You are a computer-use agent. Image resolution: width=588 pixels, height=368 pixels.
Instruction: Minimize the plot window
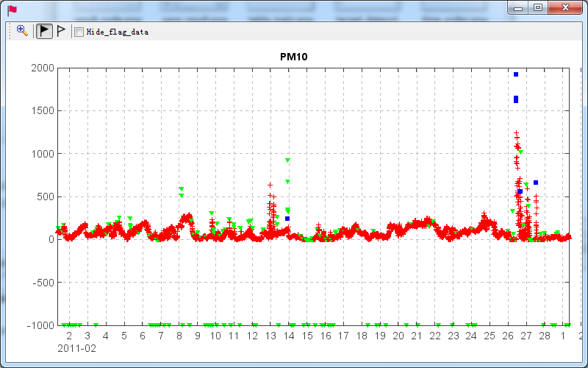(x=519, y=7)
